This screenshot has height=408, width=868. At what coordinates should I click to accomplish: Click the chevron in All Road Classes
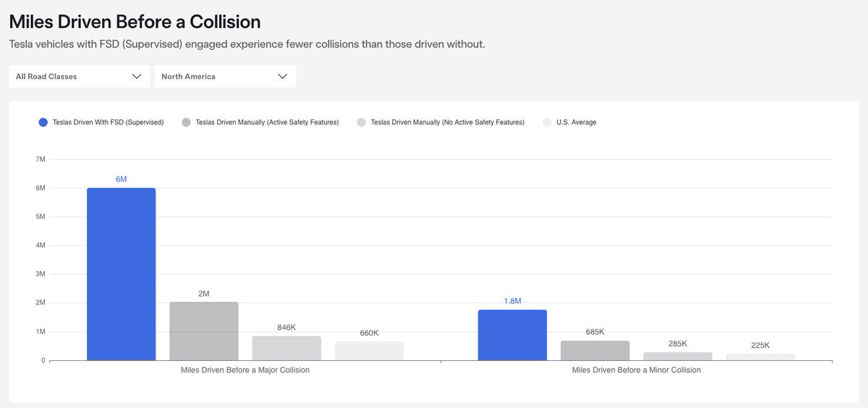[x=137, y=77]
